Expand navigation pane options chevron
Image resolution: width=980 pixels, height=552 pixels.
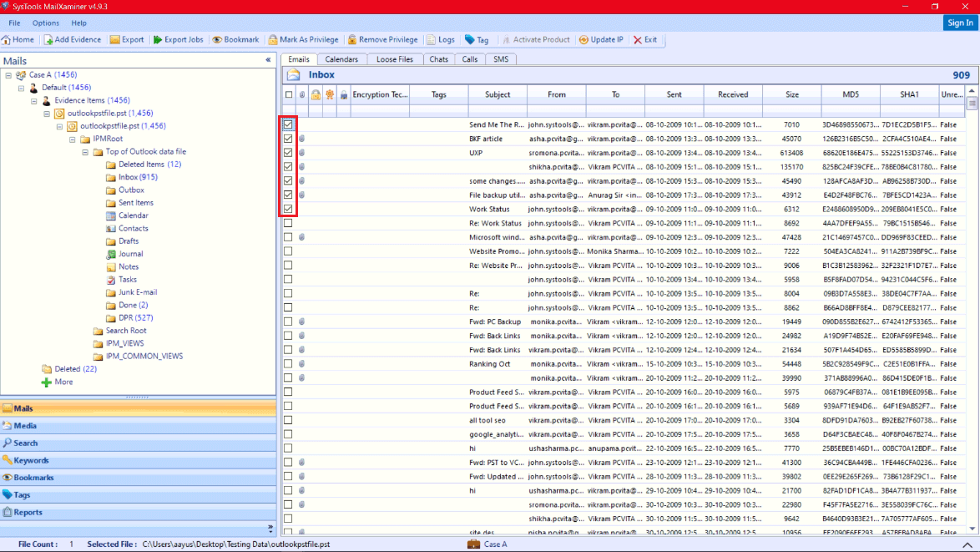pyautogui.click(x=270, y=529)
